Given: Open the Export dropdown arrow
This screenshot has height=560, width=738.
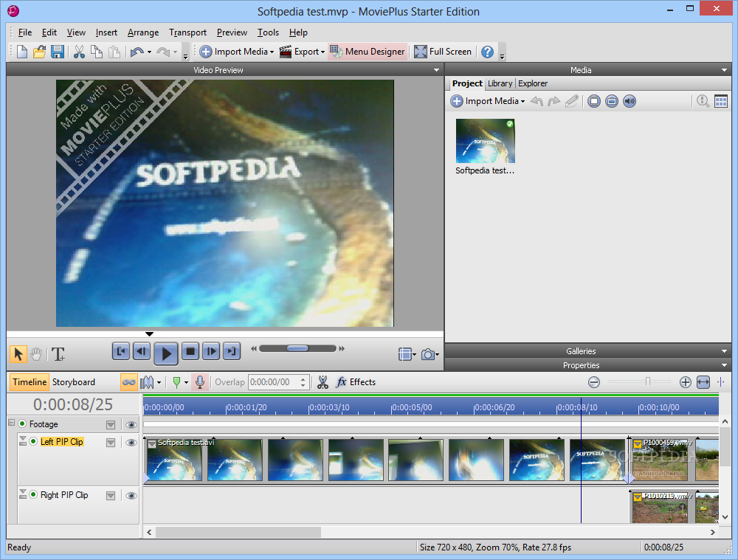Looking at the screenshot, I should click(x=323, y=52).
